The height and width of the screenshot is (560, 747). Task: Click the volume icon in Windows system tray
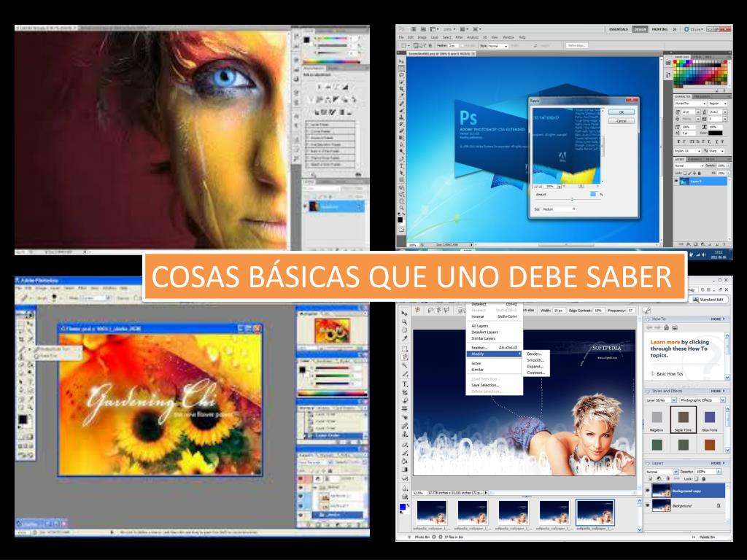[x=704, y=255]
